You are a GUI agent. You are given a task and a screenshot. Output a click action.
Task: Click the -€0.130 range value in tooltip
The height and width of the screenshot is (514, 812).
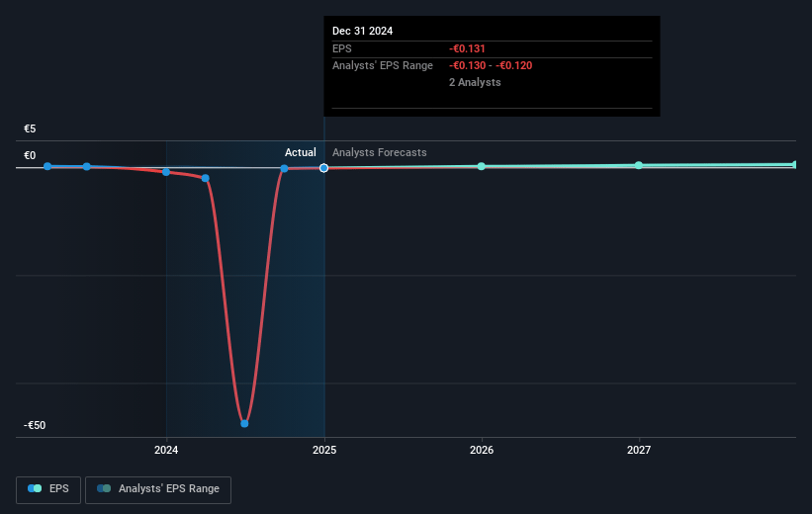coord(467,66)
